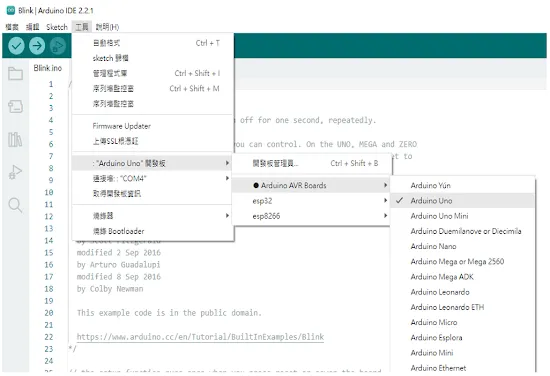Viewport: 550px width, 376px height.
Task: Click line number 20 in gutter
Action: (x=49, y=313)
